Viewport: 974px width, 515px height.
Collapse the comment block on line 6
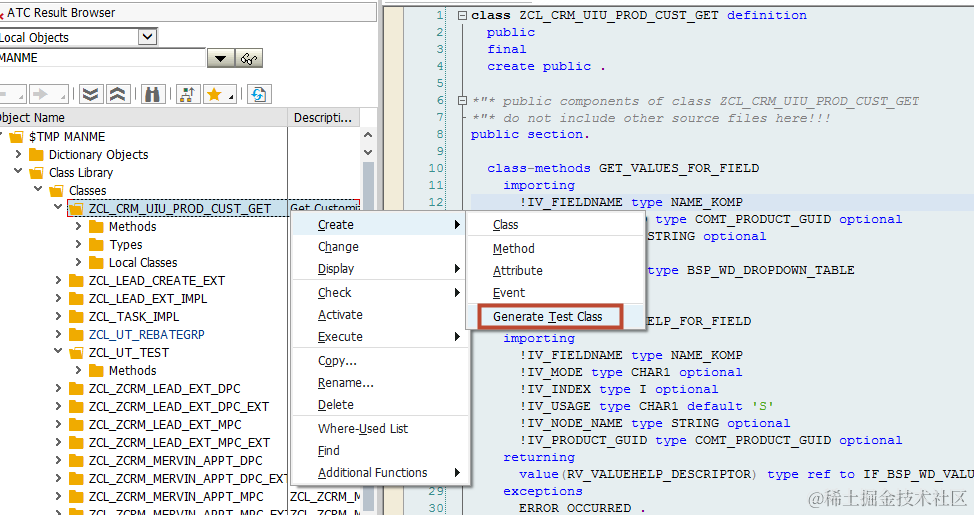[x=462, y=100]
